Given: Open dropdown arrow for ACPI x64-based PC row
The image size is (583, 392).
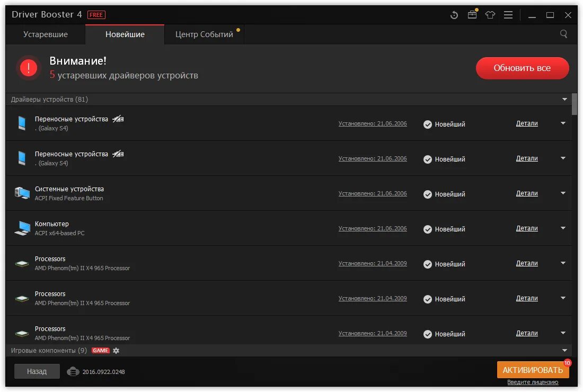Looking at the screenshot, I should point(563,228).
